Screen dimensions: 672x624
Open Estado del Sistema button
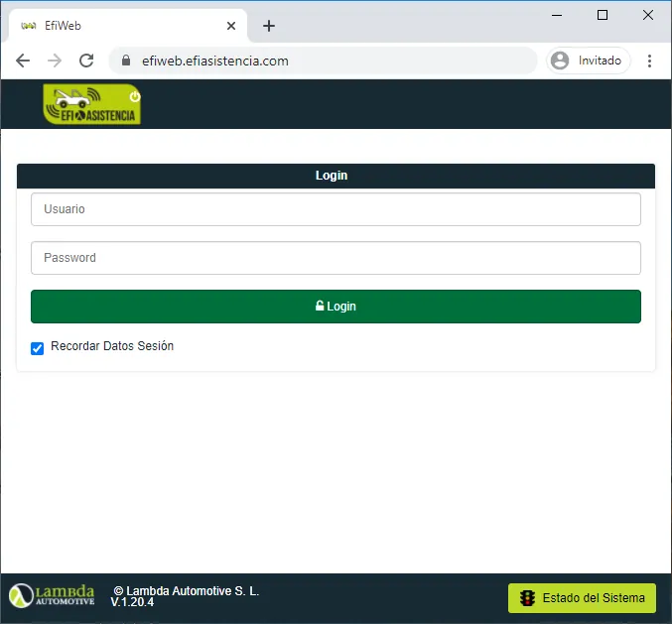point(582,598)
